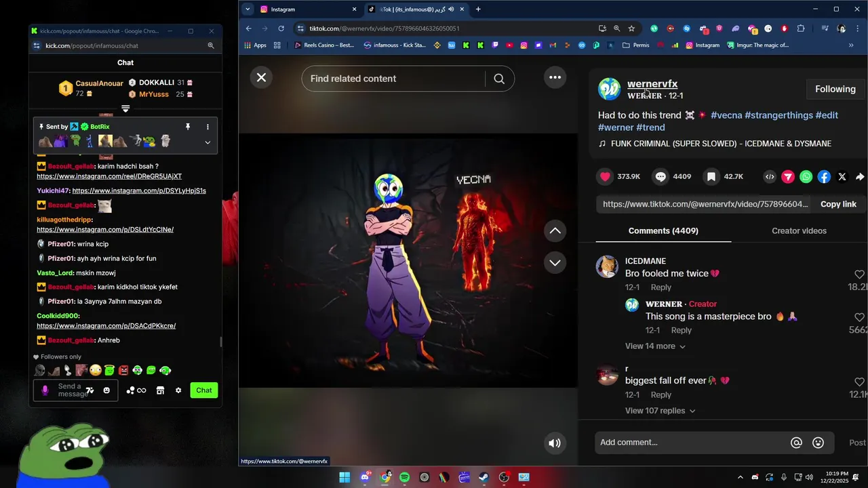868x488 pixels.
Task: Open Spotify from the taskbar
Action: pos(405,477)
